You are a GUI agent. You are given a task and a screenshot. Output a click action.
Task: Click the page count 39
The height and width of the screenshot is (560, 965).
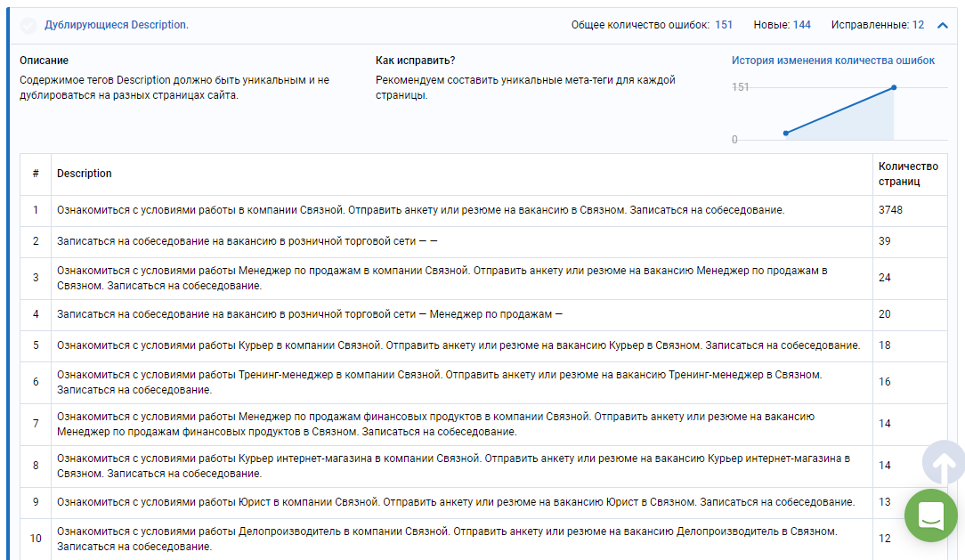coord(884,241)
